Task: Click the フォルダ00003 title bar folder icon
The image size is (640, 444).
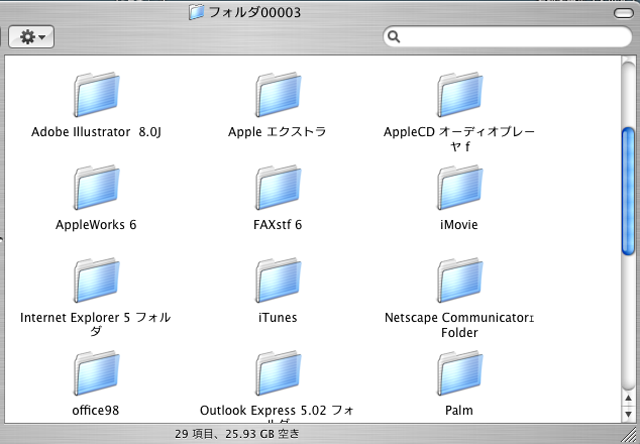Action: tap(196, 12)
